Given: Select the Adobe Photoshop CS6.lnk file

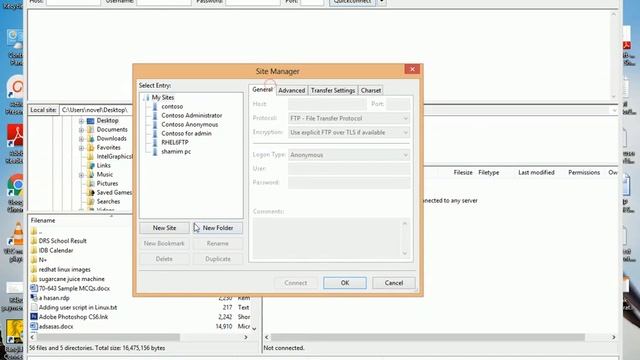Looking at the screenshot, I should (73, 317).
